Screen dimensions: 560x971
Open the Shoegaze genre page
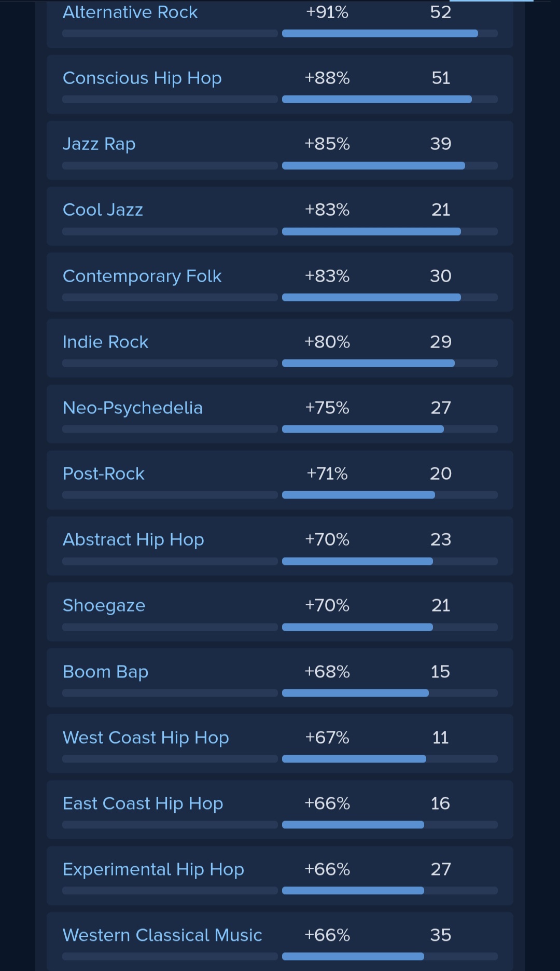104,606
